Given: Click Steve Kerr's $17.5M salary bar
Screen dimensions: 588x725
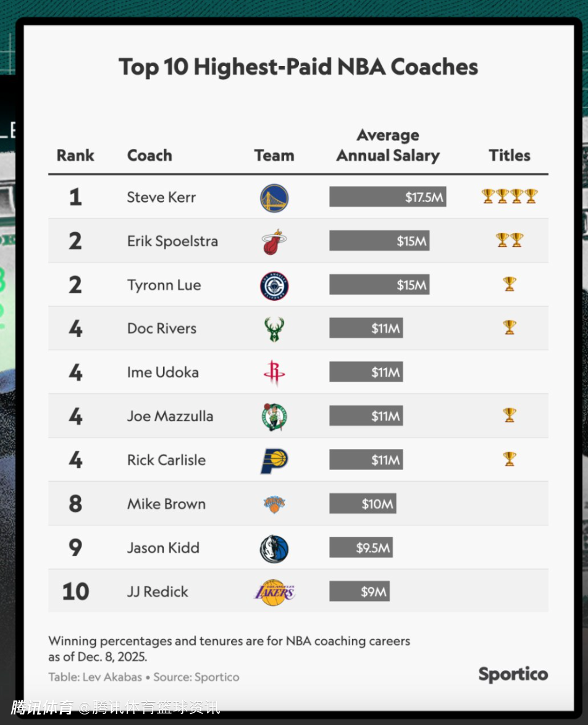Looking at the screenshot, I should [x=387, y=197].
